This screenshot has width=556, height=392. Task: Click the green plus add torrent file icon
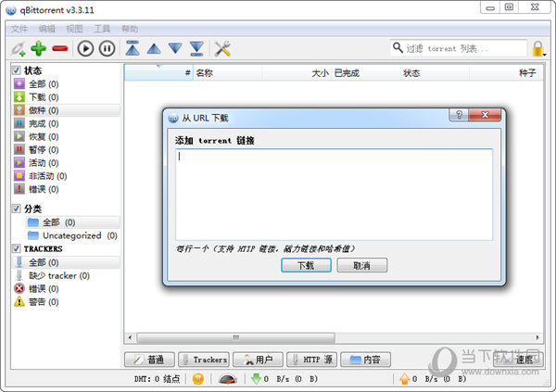pos(38,48)
